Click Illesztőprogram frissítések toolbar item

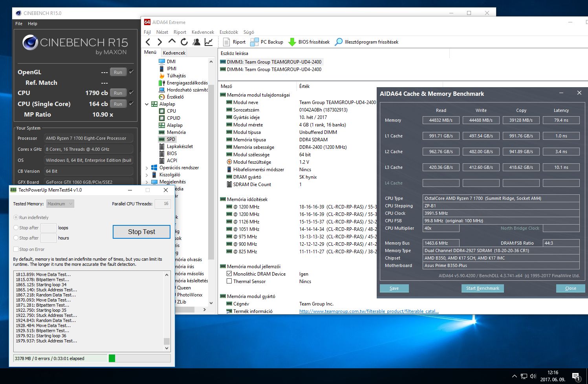367,42
